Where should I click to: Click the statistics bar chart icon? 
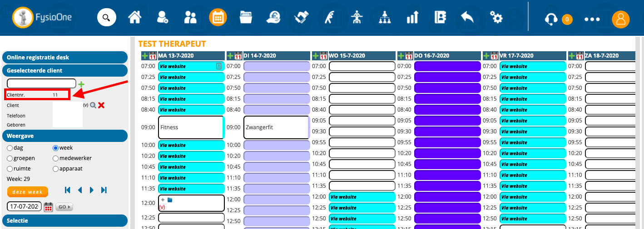(x=412, y=18)
